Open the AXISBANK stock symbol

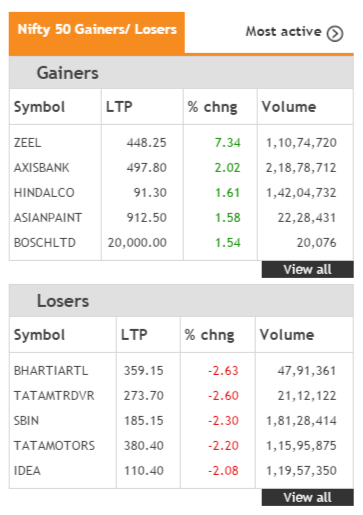[42, 168]
